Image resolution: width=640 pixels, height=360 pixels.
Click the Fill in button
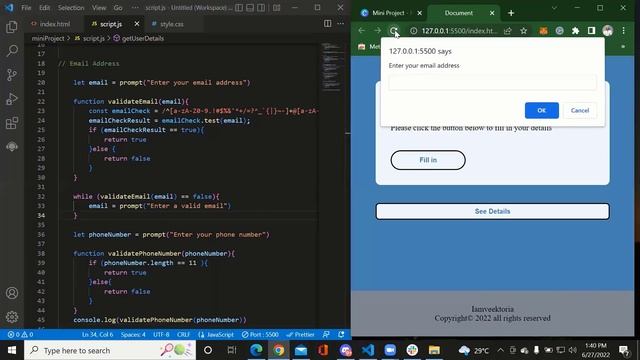tap(428, 160)
